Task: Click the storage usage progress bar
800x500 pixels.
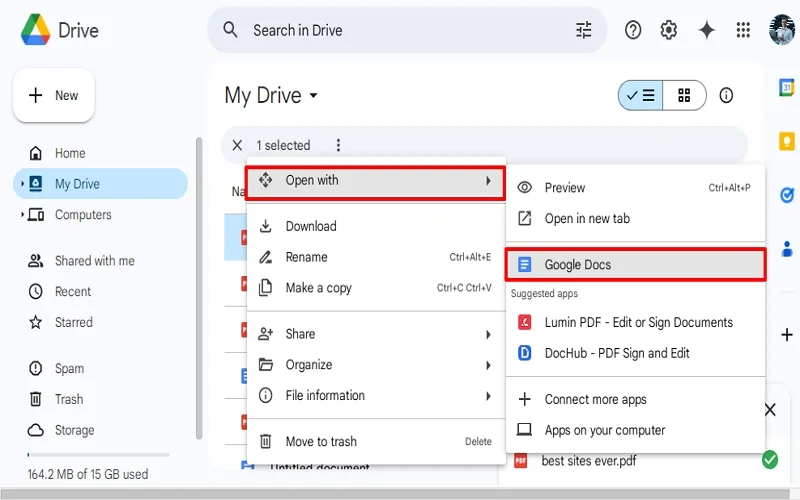Action: click(x=98, y=454)
